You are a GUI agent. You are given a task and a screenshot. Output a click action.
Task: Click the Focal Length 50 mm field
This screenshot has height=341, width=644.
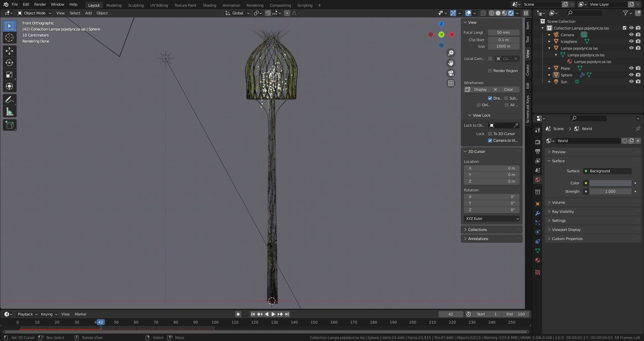pyautogui.click(x=503, y=33)
